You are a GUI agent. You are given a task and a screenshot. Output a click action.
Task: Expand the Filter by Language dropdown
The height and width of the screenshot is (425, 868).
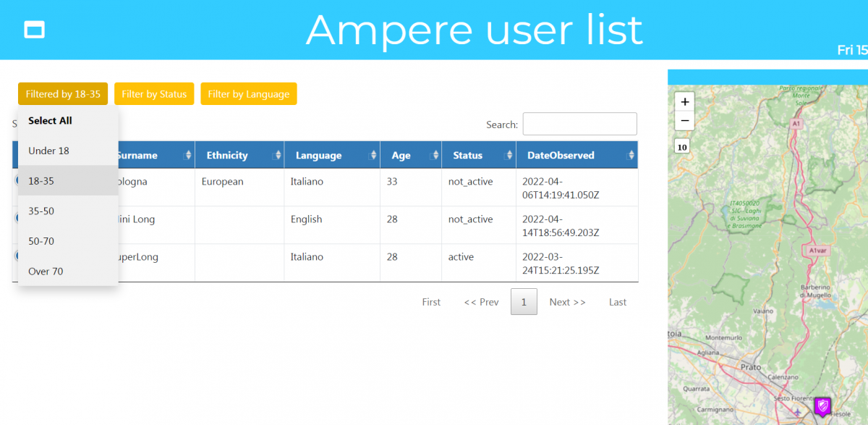point(248,94)
